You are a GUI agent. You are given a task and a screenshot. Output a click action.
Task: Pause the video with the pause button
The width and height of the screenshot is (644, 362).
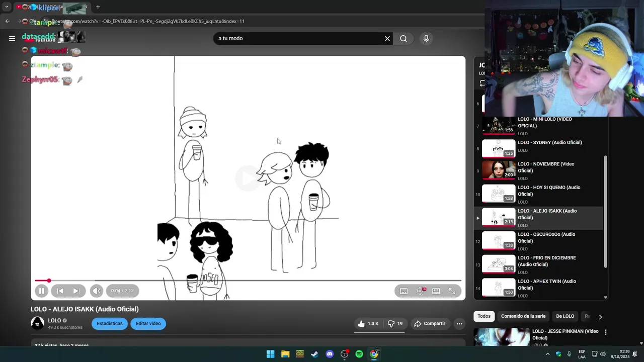coord(41,291)
